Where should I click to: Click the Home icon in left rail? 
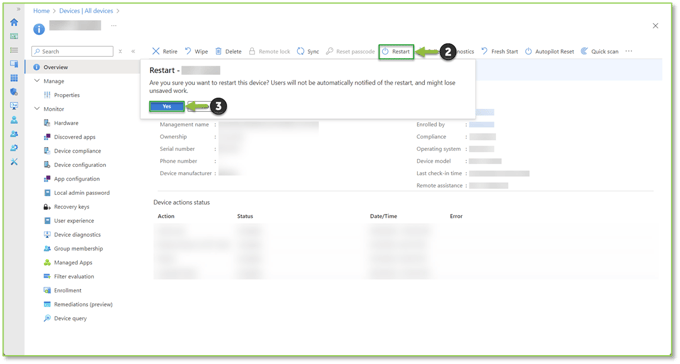(x=14, y=22)
